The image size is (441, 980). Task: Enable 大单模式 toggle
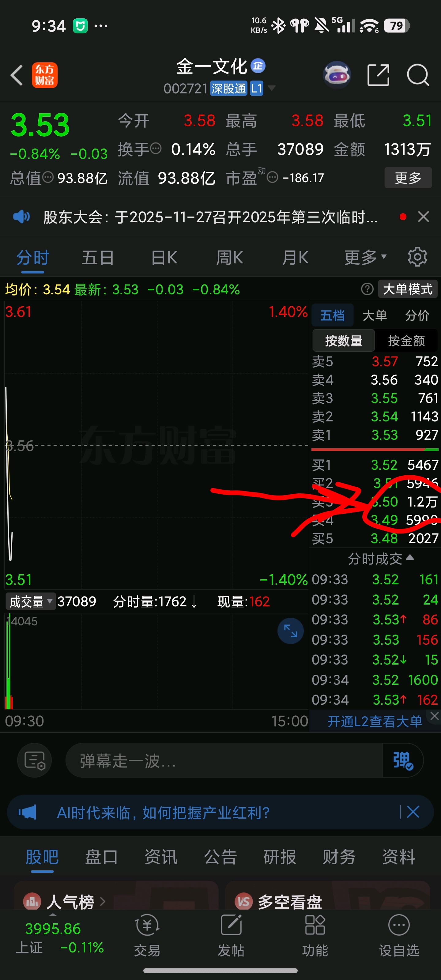[408, 289]
